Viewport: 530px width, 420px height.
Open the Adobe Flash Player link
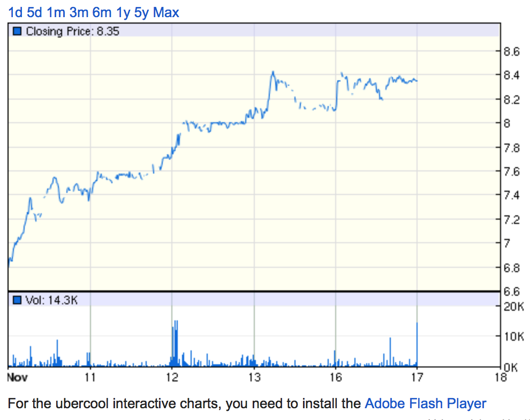click(x=425, y=403)
